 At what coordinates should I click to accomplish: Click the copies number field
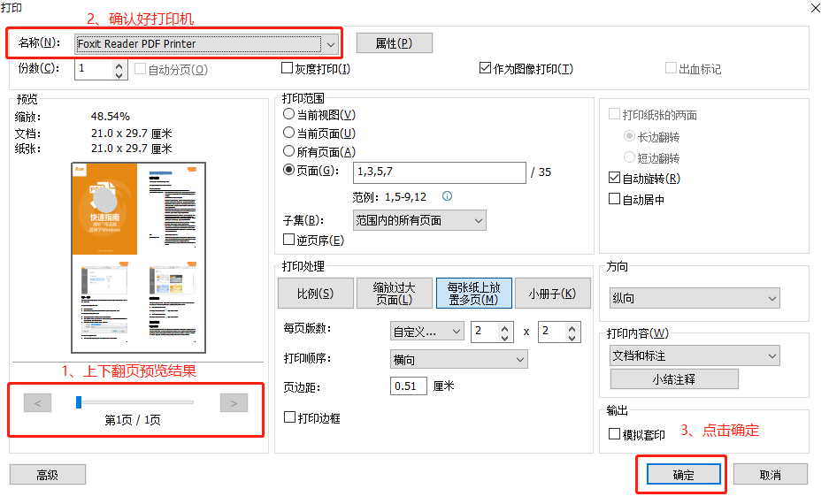pos(94,69)
